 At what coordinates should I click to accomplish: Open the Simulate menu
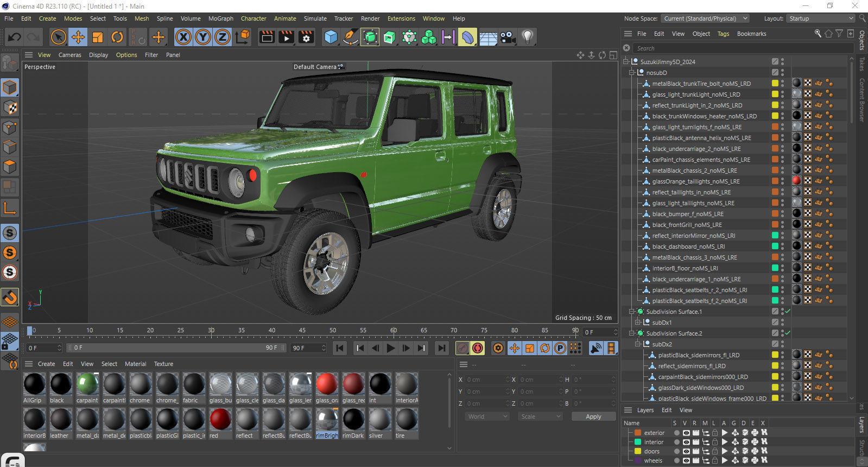(x=315, y=18)
